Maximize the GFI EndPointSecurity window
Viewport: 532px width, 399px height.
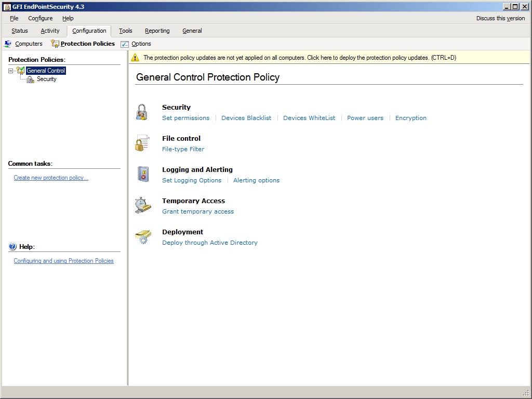515,6
